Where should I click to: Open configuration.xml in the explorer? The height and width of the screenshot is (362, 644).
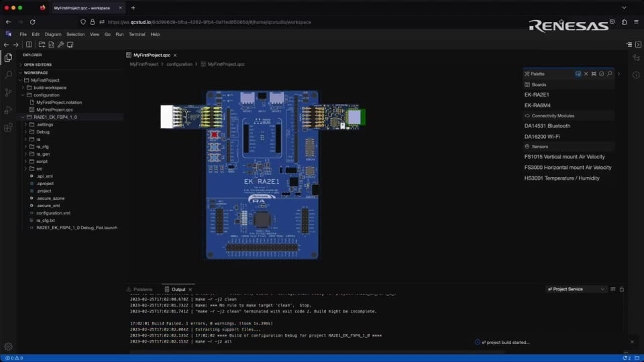click(53, 213)
